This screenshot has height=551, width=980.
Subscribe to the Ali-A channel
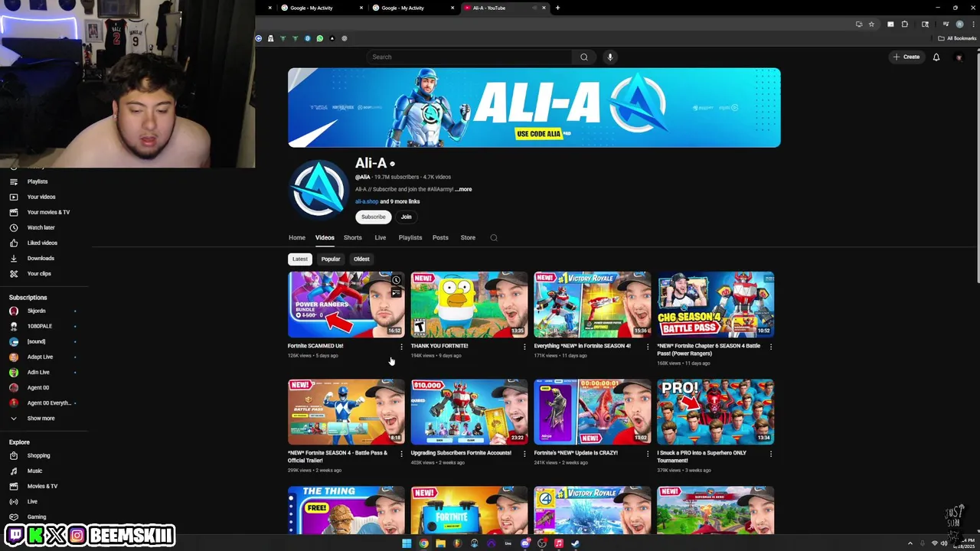point(374,217)
